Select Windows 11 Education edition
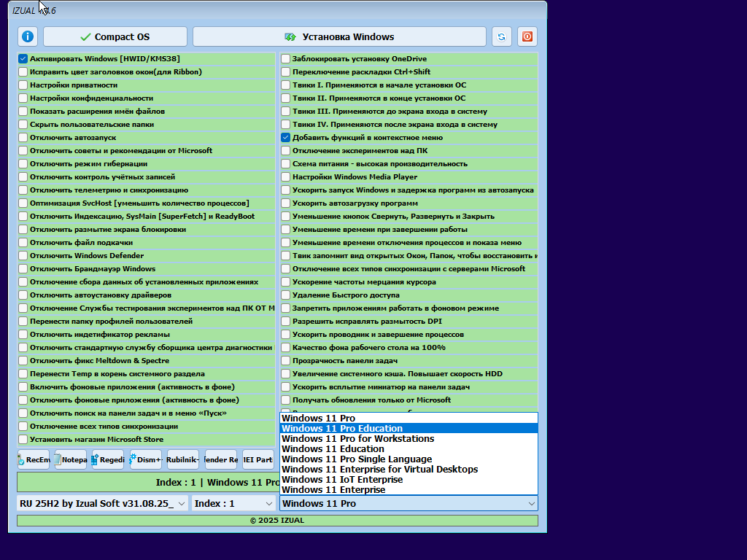 [x=409, y=449]
